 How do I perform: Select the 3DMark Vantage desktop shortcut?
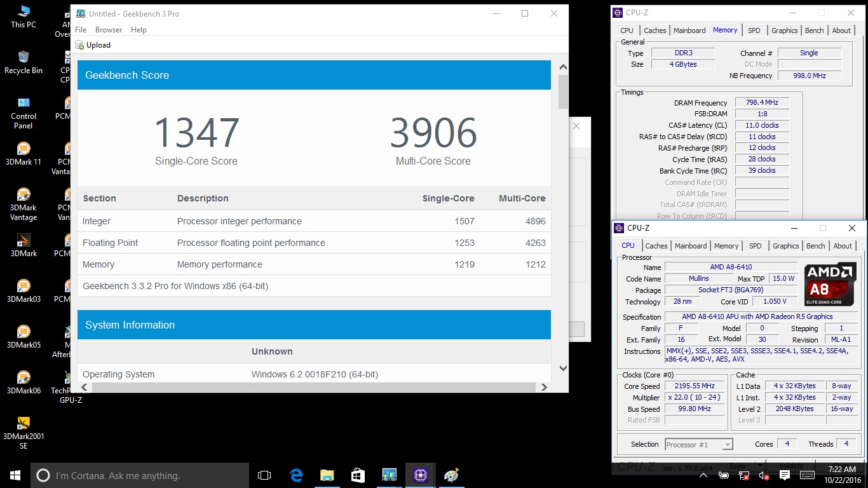point(24,204)
